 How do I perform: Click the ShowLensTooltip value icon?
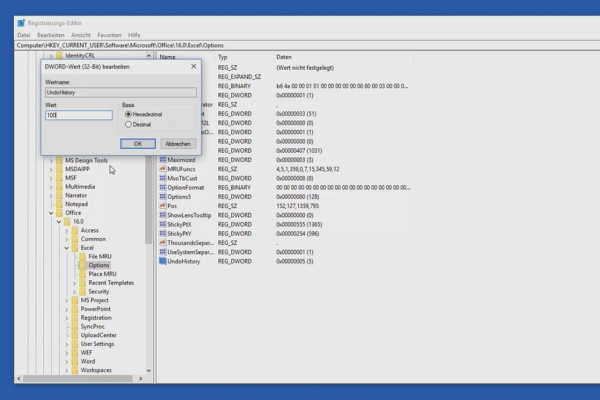click(x=163, y=215)
